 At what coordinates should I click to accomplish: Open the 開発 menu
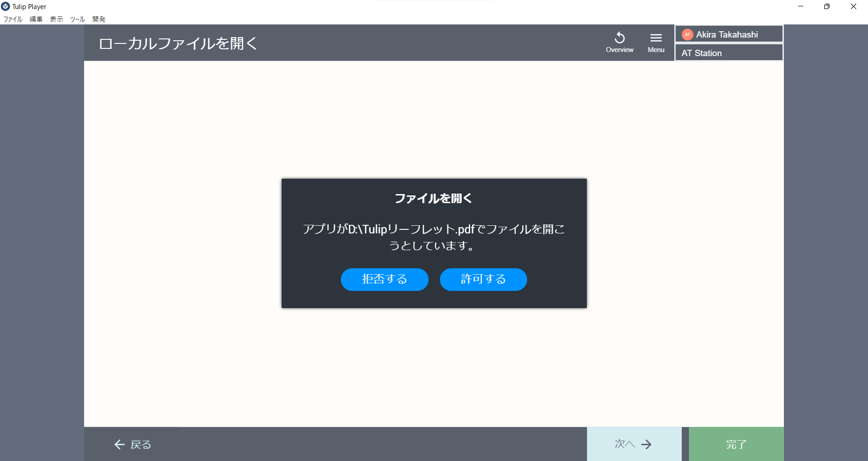(x=99, y=19)
